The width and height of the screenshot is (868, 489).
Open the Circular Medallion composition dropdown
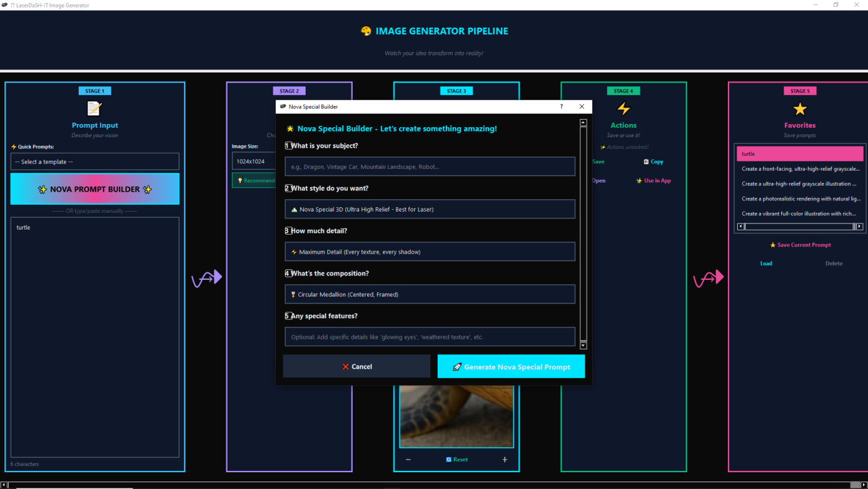pyautogui.click(x=430, y=294)
